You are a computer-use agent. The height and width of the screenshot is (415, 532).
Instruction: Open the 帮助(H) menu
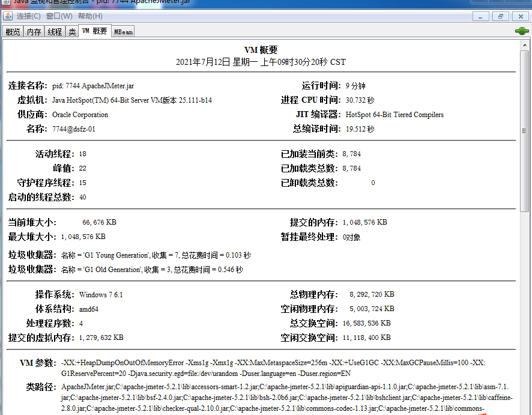click(x=90, y=16)
